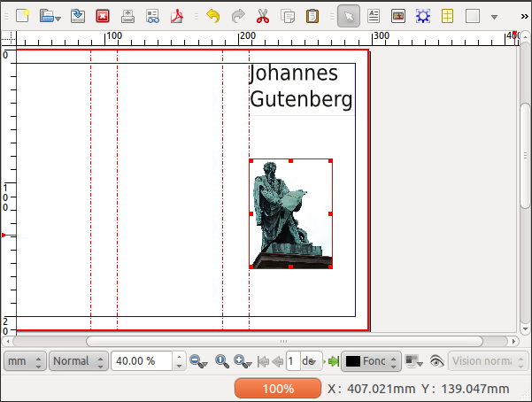
Task: Expand the toolbar overflow chevron
Action: click(x=524, y=15)
